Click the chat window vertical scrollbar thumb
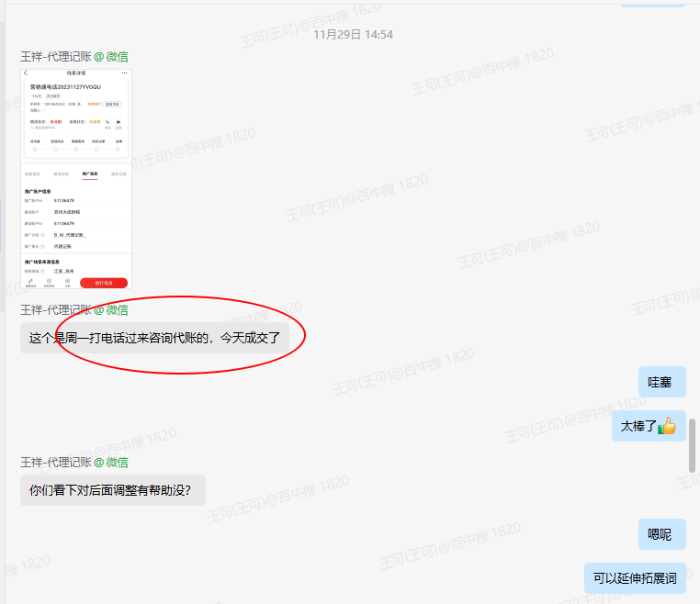700x604 pixels. [x=692, y=445]
